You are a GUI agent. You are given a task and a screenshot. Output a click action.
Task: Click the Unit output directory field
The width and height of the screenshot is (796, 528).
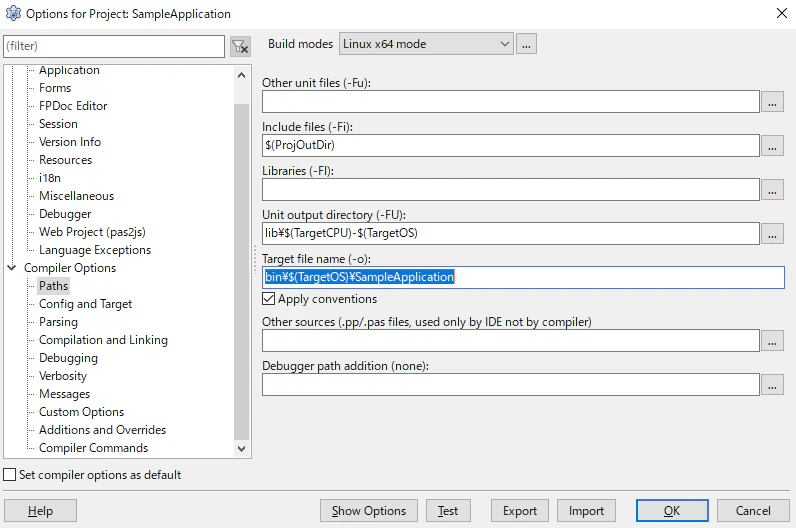(x=511, y=234)
